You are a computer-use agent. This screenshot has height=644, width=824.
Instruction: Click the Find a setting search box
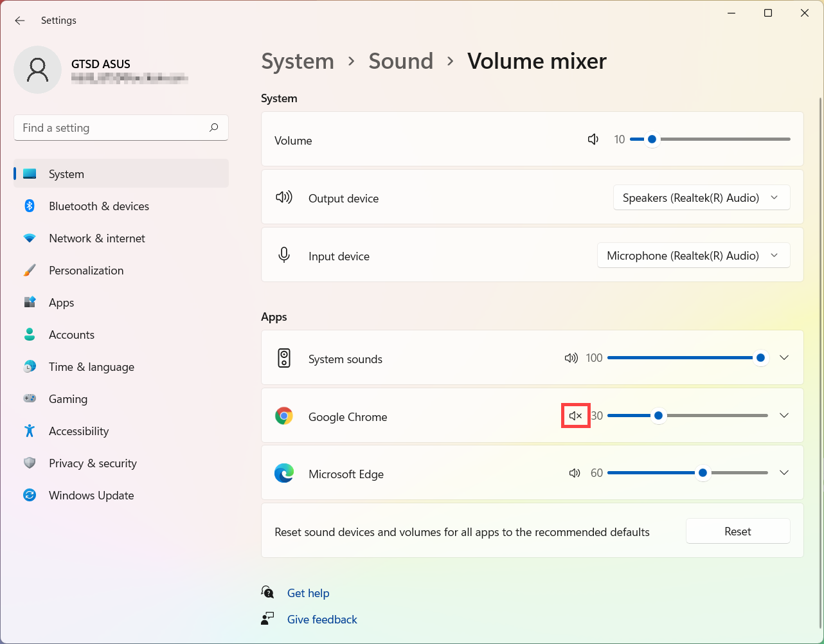pyautogui.click(x=112, y=128)
